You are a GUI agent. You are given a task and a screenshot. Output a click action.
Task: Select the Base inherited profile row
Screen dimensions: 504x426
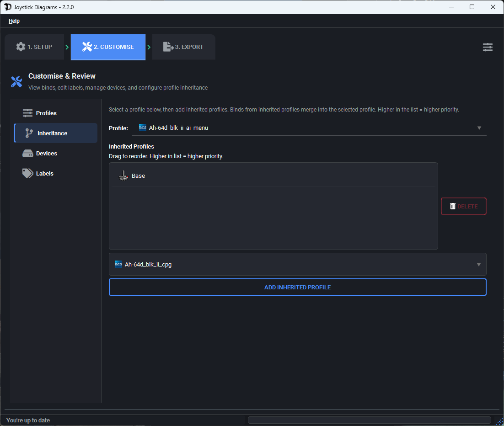pos(273,176)
